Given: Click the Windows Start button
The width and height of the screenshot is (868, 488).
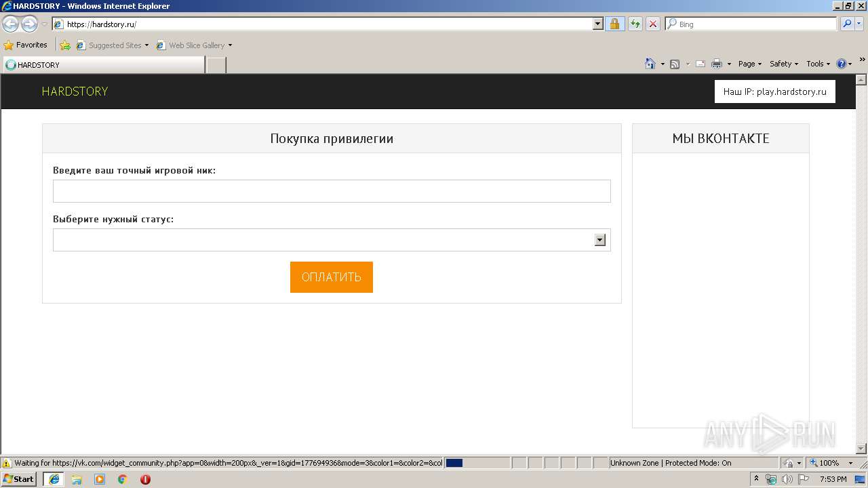Looking at the screenshot, I should pyautogui.click(x=19, y=479).
